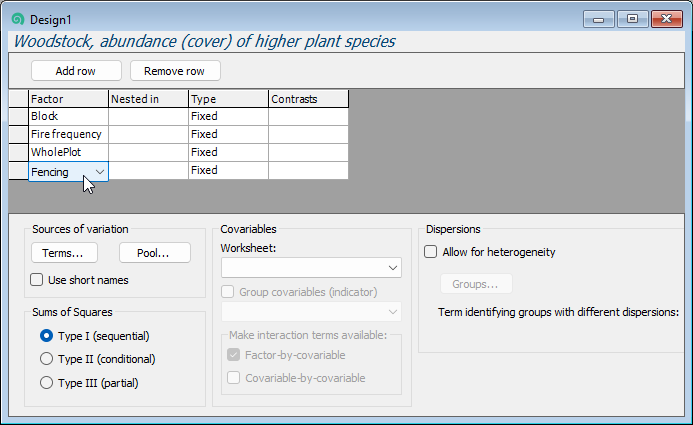Open the Pool... dialog
693x425 pixels.
click(x=155, y=253)
